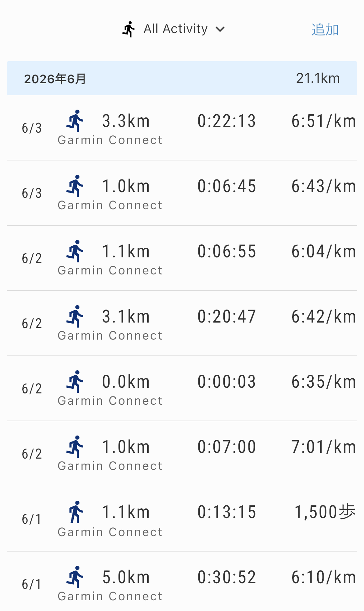Click the run icon of 3.3km activity
Viewport: 364px width, 611px height.
click(75, 121)
